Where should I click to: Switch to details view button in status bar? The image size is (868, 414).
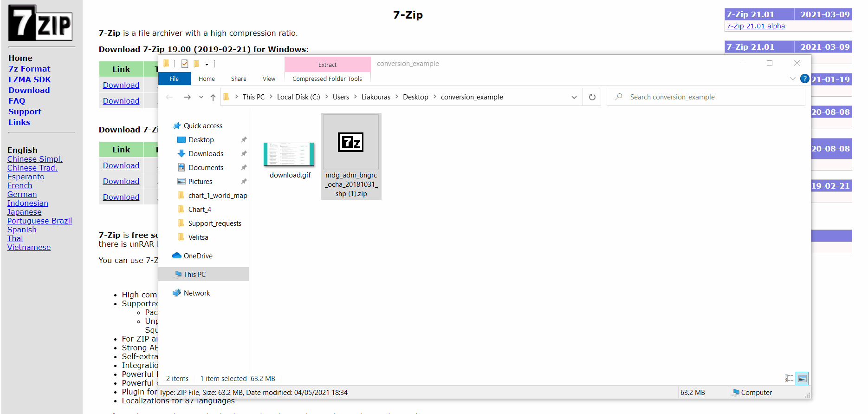(789, 379)
